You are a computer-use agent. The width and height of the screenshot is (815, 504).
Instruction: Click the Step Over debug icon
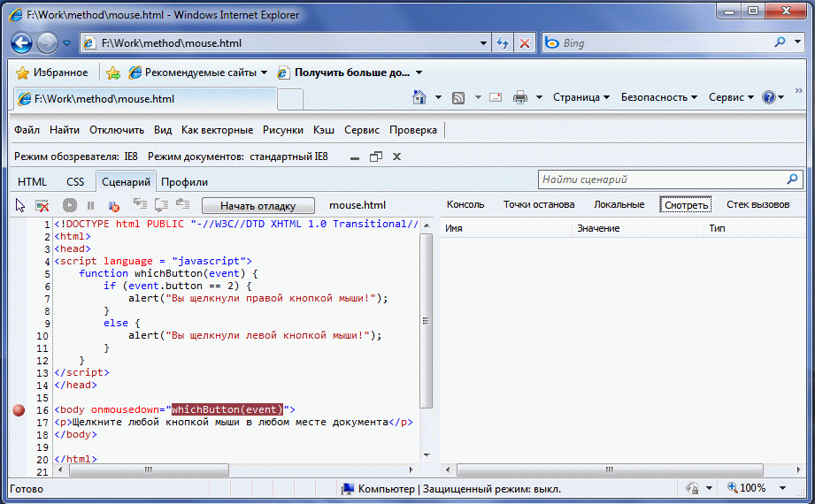click(x=161, y=205)
